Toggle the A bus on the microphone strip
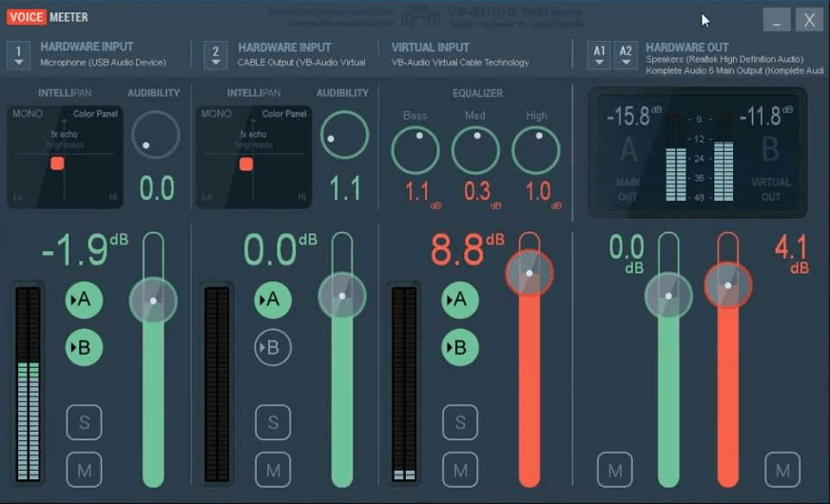 point(85,300)
